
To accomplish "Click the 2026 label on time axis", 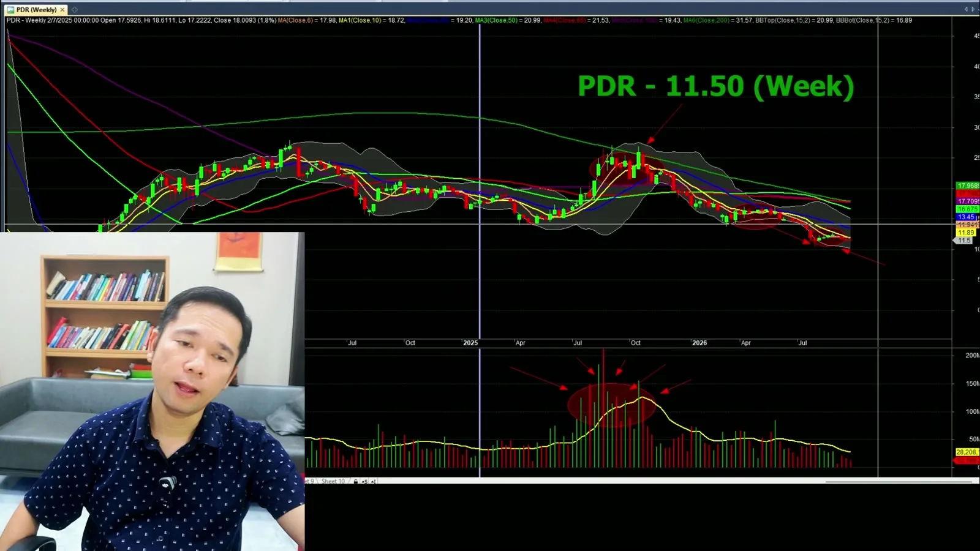I will click(x=699, y=343).
